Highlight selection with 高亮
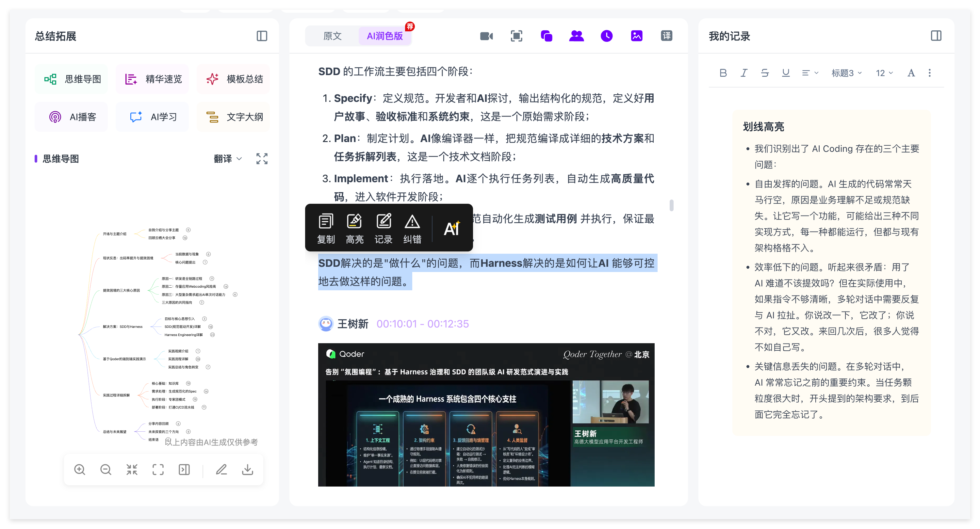The height and width of the screenshot is (529, 980). tap(354, 228)
